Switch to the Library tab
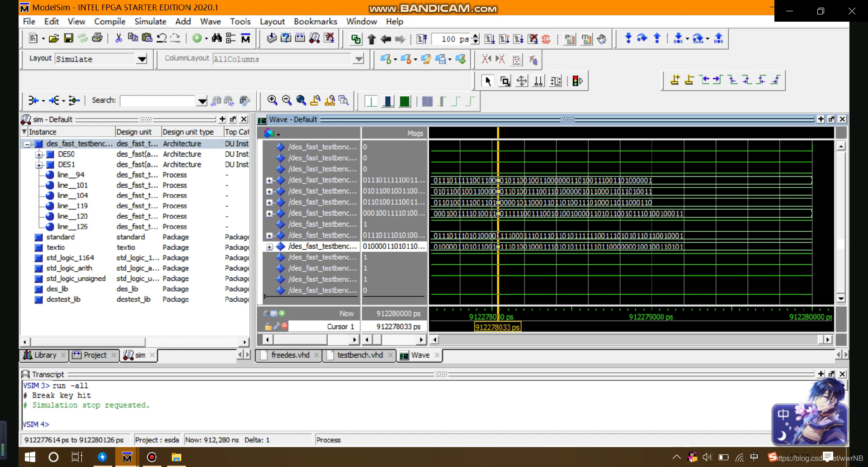868x467 pixels. pos(45,355)
